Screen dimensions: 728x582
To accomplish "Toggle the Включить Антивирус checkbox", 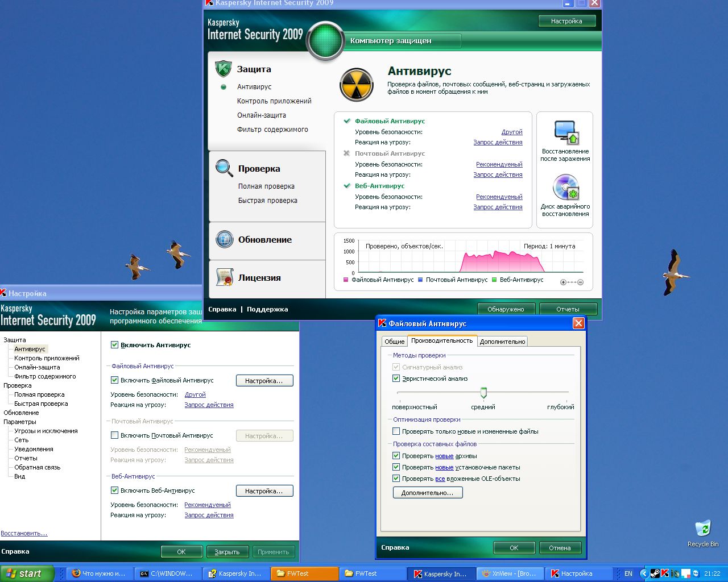I will (114, 345).
